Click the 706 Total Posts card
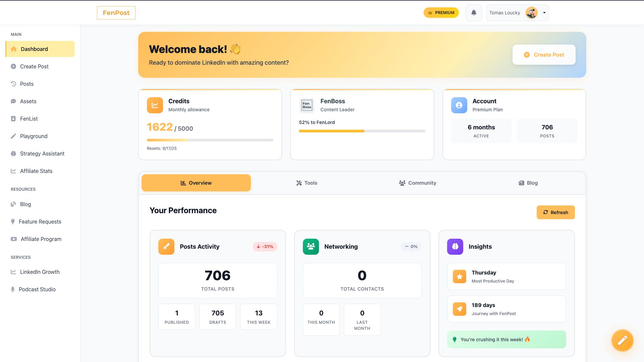Viewport: 644px width, 362px height. (x=218, y=281)
